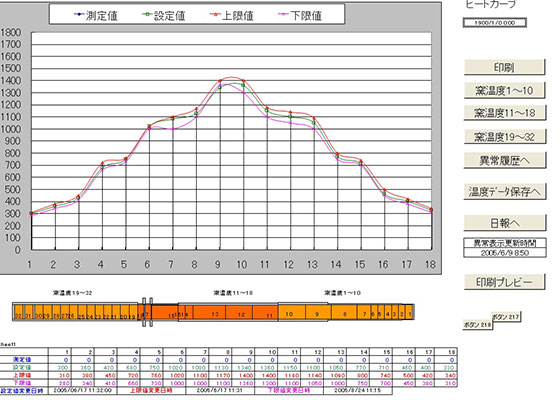Click 印刷プレビュー print preview button

504,282
